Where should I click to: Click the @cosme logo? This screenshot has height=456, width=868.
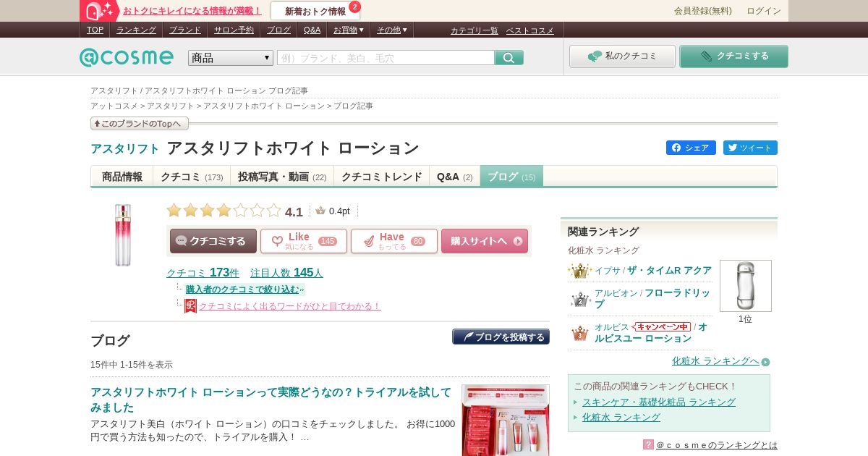click(127, 58)
